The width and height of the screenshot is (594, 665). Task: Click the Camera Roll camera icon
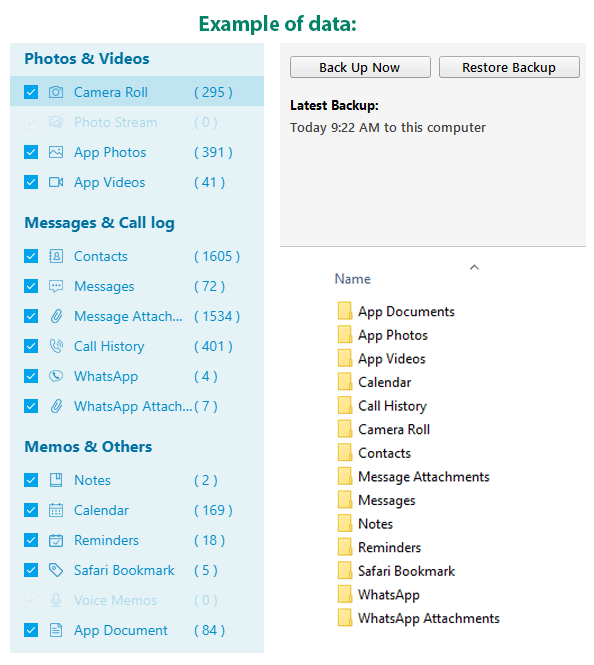[x=56, y=92]
